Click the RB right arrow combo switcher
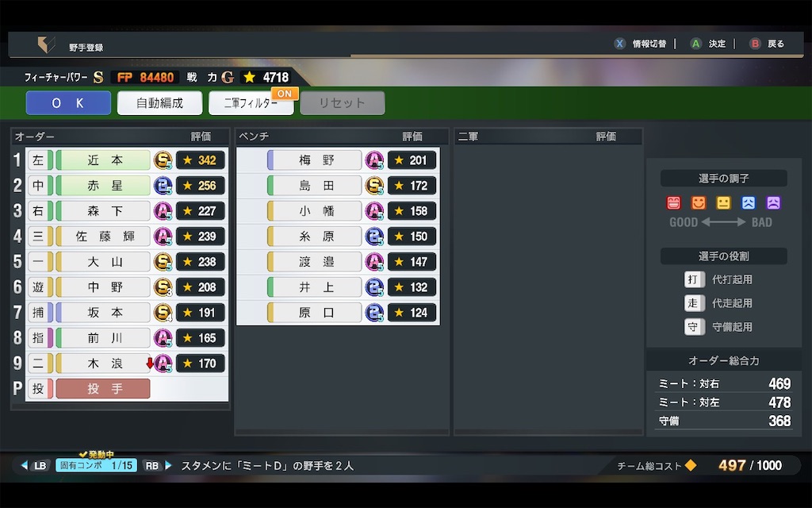Viewport: 812px width, 508px height. tap(158, 465)
